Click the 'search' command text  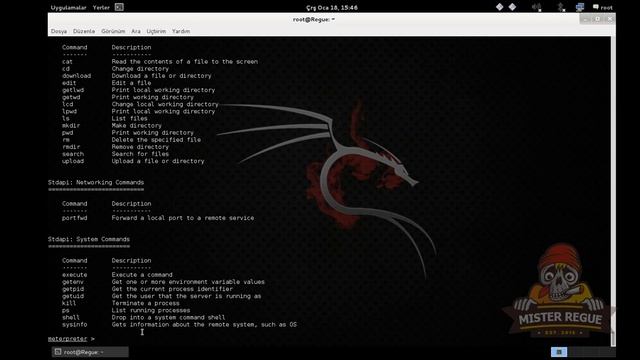coord(73,154)
